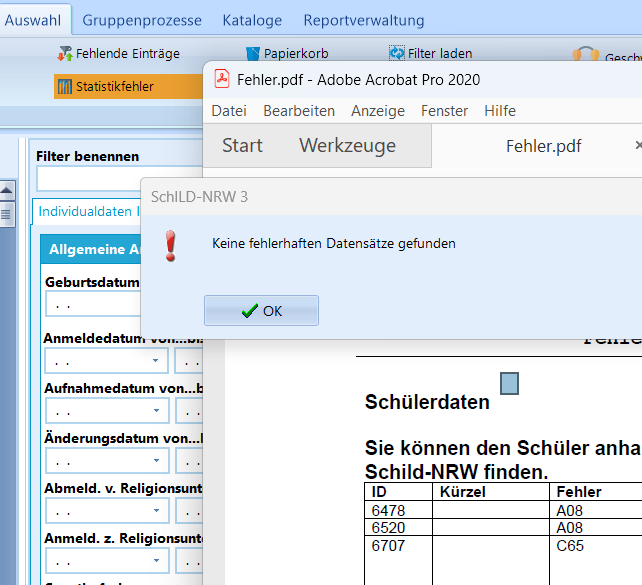642x585 pixels.
Task: Click the Fehlende Einträge filter icon
Action: point(65,54)
